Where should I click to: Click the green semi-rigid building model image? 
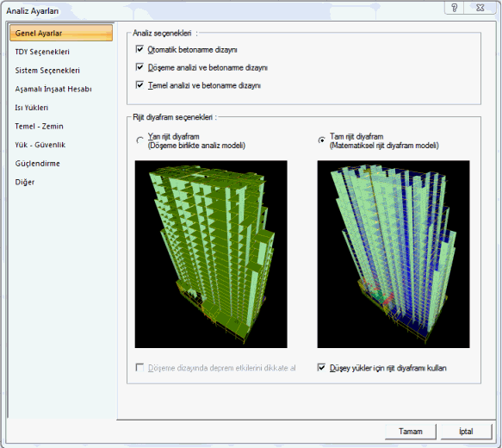[x=211, y=254]
